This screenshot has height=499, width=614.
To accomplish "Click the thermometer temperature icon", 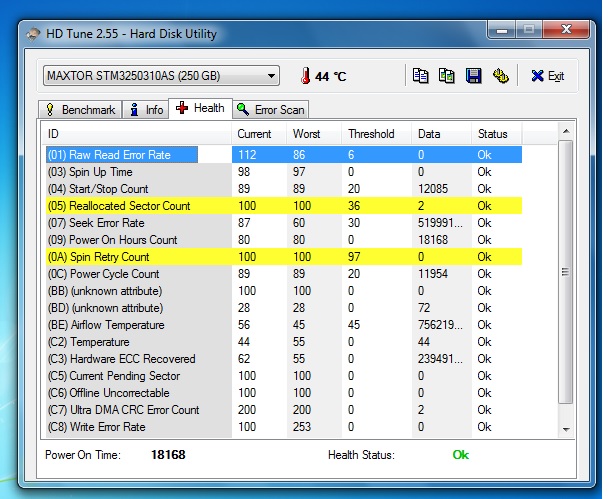I will (x=305, y=76).
